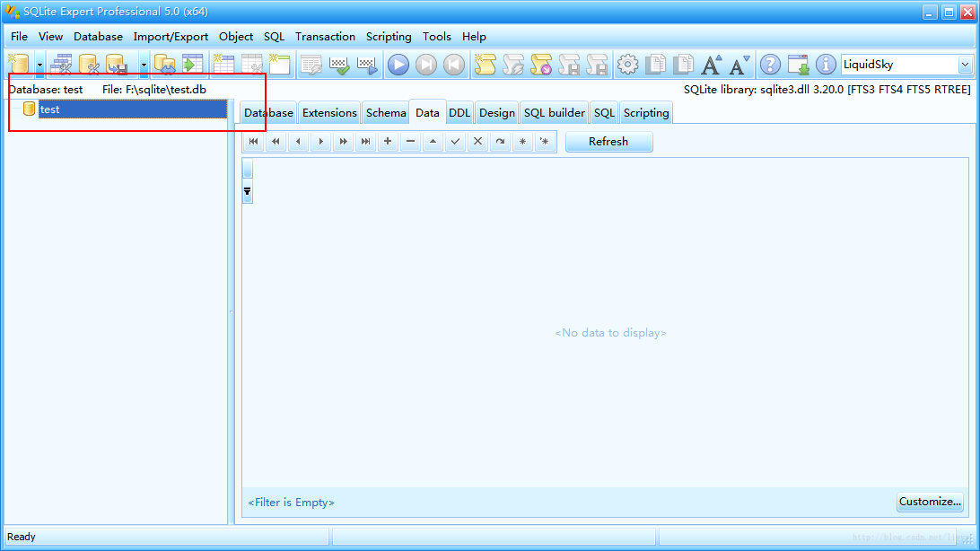Viewport: 980px width, 551px height.
Task: Open the Scripting menu
Action: pyautogui.click(x=389, y=36)
